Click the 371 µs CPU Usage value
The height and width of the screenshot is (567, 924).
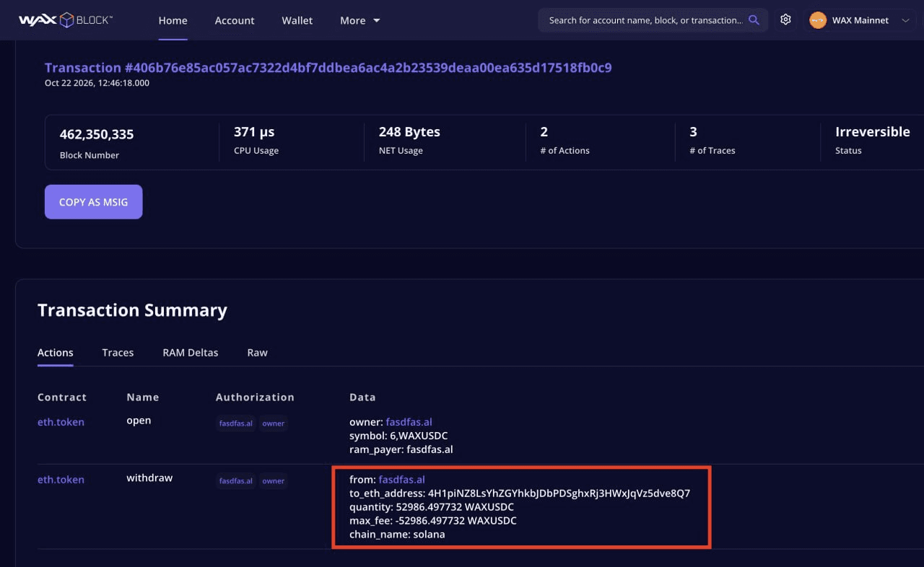(254, 132)
